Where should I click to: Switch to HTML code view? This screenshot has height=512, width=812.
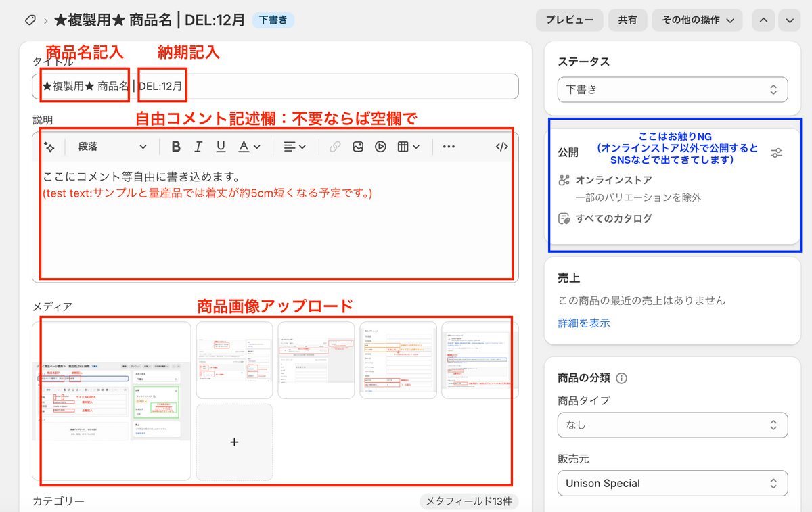pyautogui.click(x=501, y=147)
